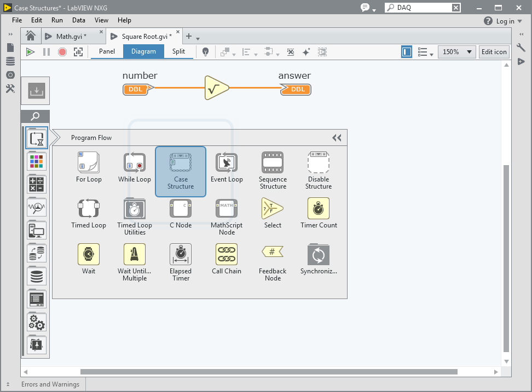Click the square root node on diagram

click(x=216, y=88)
